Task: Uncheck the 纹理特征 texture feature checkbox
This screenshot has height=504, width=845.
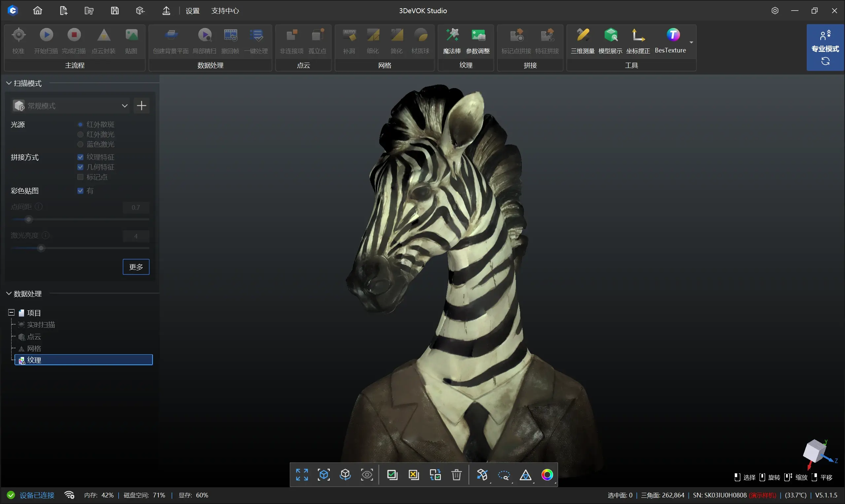Action: 81,157
